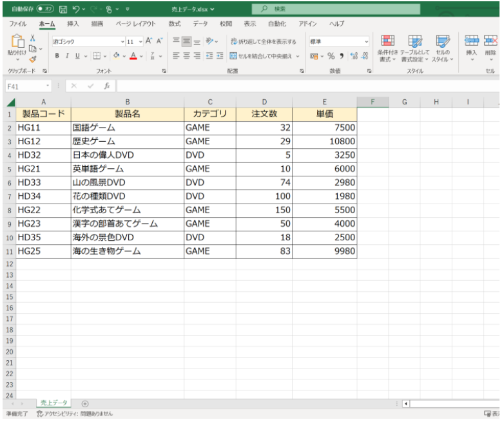Click 折り返して全体を表示する button
The width and height of the screenshot is (504, 422).
tap(263, 42)
